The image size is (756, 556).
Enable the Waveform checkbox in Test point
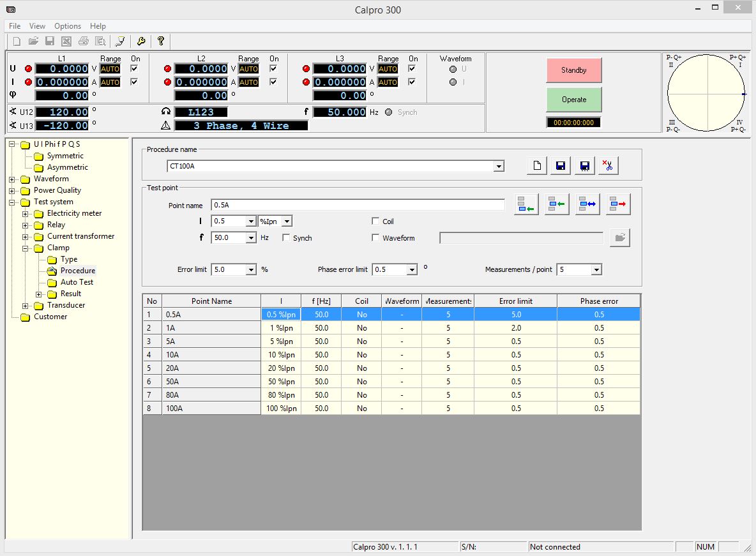tap(375, 237)
